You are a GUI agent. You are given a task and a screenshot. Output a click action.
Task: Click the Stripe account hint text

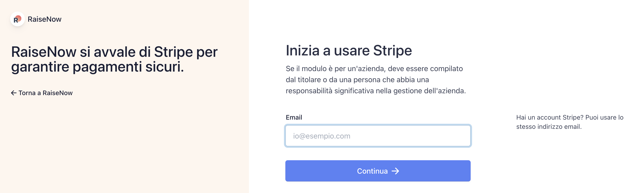[x=570, y=122]
